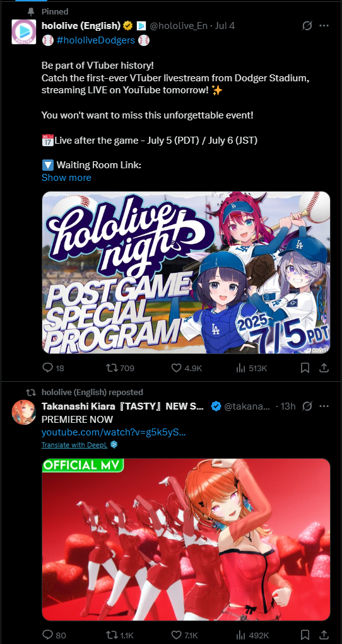This screenshot has width=342, height=644.
Task: Share the pinned hololive post
Action: (x=324, y=367)
